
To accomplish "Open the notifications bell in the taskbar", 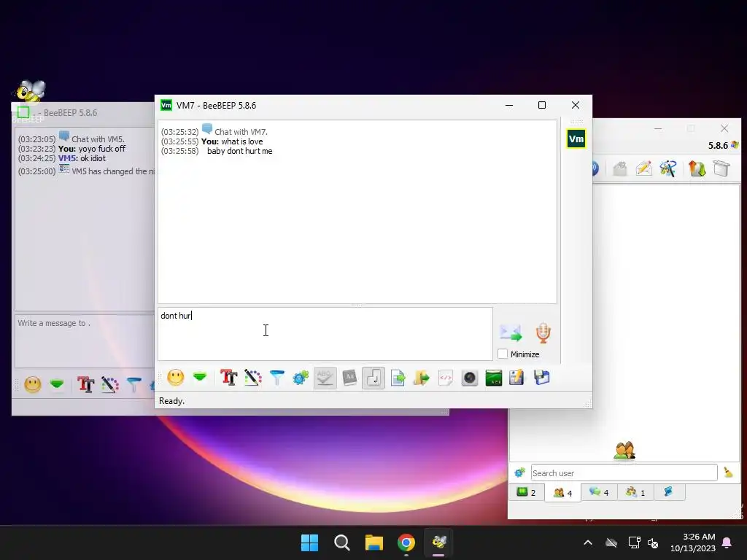I will 727,542.
